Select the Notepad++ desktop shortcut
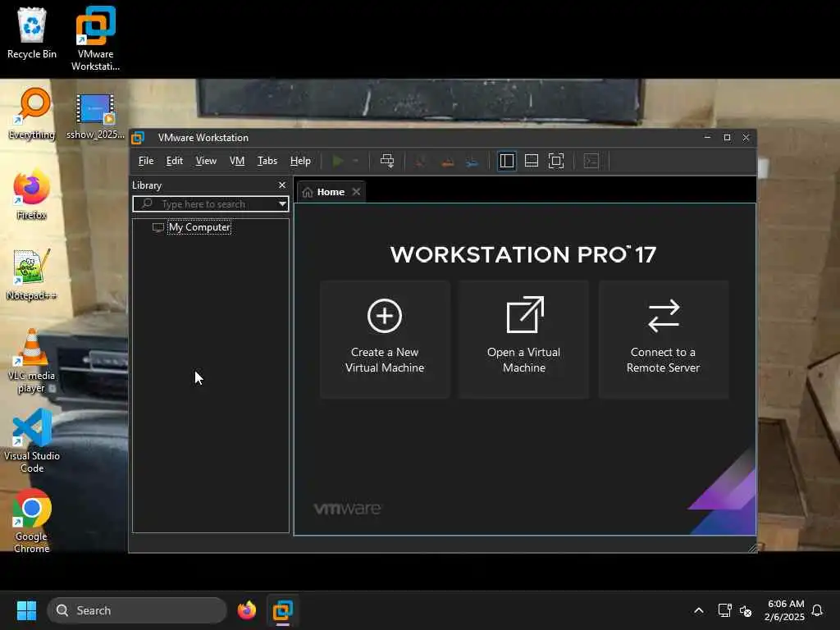840x630 pixels. [32, 275]
